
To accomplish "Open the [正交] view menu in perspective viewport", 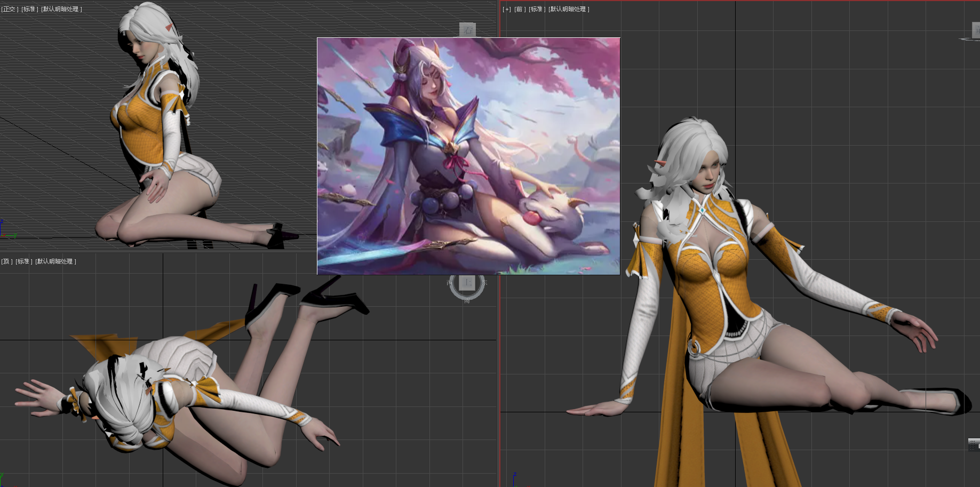I will [10, 9].
